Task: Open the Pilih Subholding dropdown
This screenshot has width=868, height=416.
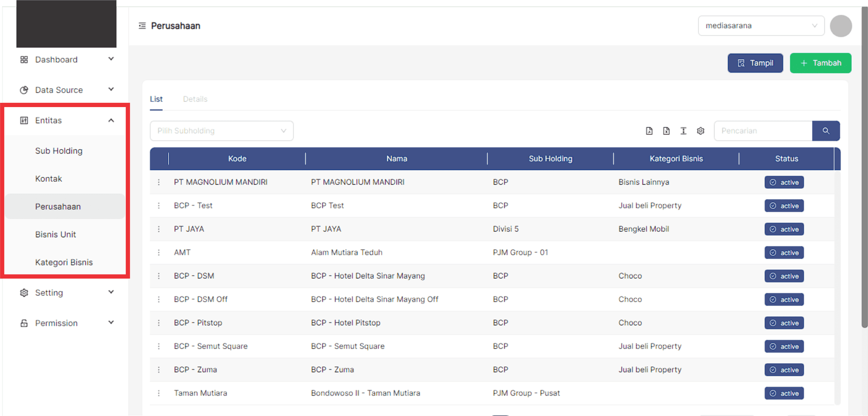Action: coord(221,131)
